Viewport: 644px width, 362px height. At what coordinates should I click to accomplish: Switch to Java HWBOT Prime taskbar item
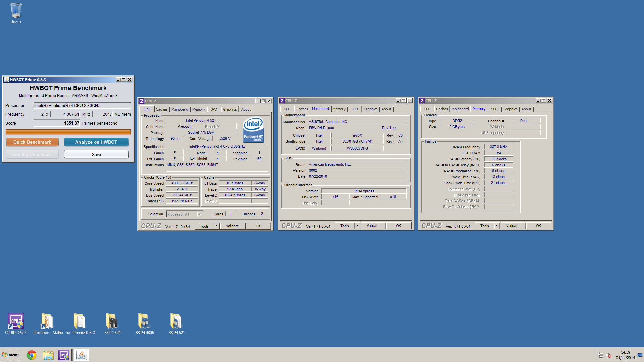tap(82, 355)
